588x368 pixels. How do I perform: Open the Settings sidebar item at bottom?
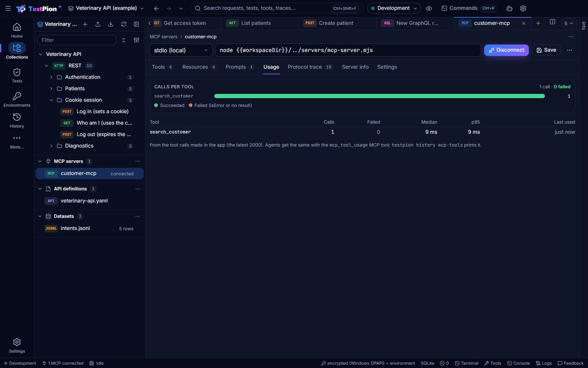[17, 346]
